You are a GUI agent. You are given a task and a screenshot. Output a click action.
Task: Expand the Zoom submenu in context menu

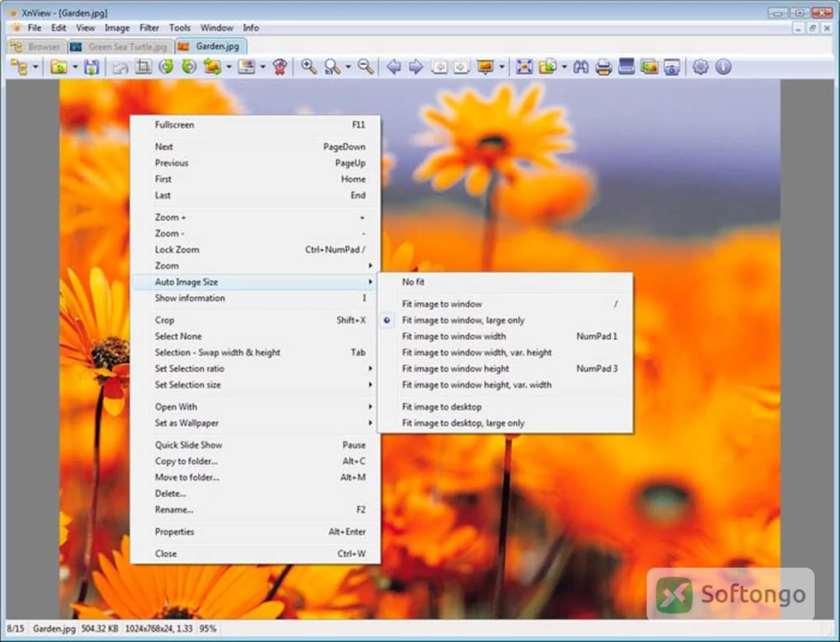[x=255, y=266]
